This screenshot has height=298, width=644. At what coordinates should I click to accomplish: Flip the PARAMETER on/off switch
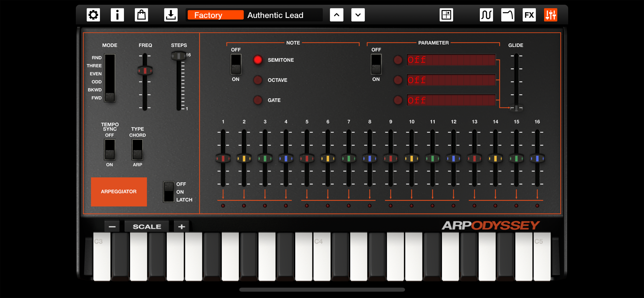(376, 64)
